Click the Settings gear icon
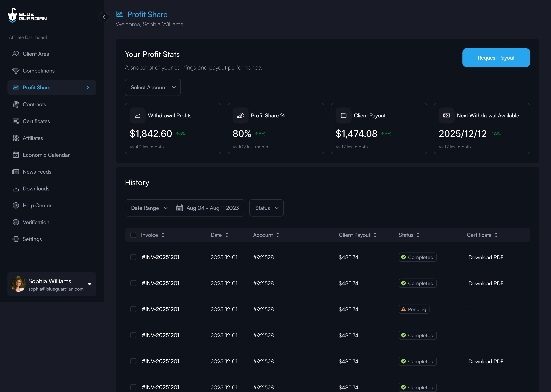 click(x=16, y=239)
